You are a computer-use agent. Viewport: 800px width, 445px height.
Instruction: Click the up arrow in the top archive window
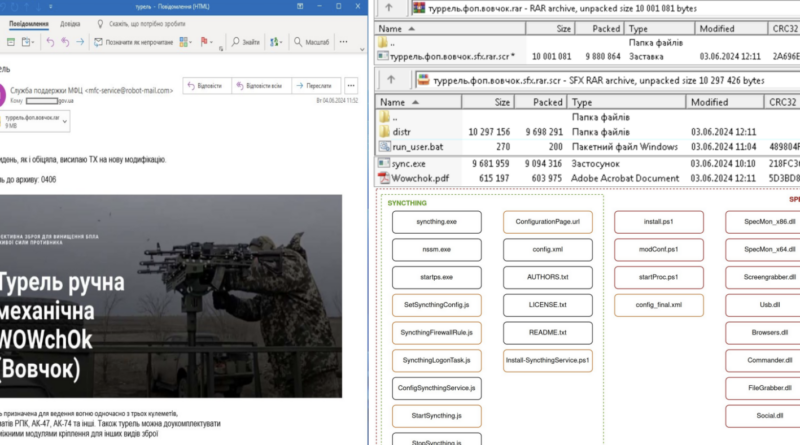tap(389, 8)
